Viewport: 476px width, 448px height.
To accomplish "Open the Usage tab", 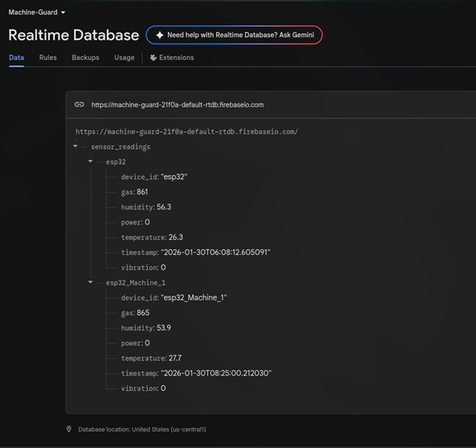I will click(x=124, y=57).
